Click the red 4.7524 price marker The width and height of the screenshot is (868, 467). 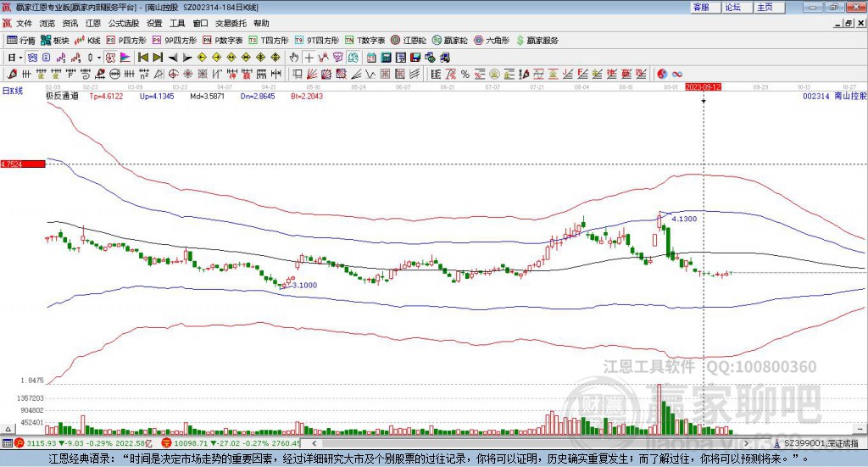pos(23,164)
